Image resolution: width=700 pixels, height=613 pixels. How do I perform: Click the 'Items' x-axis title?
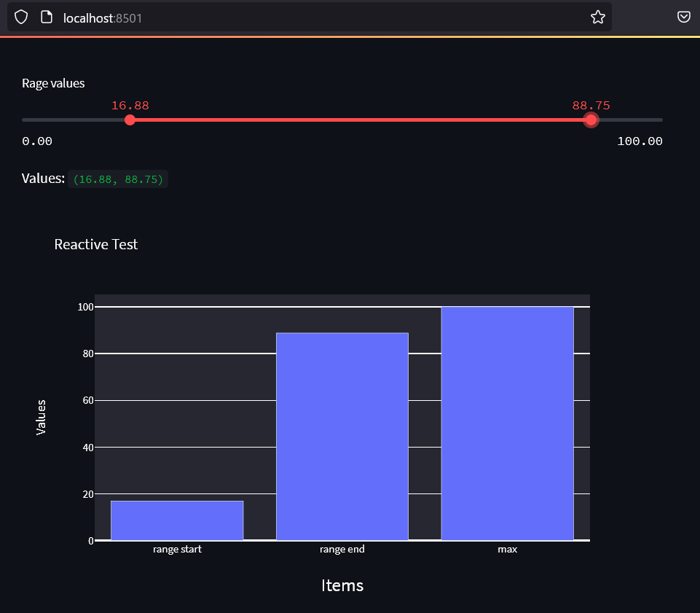pyautogui.click(x=342, y=585)
